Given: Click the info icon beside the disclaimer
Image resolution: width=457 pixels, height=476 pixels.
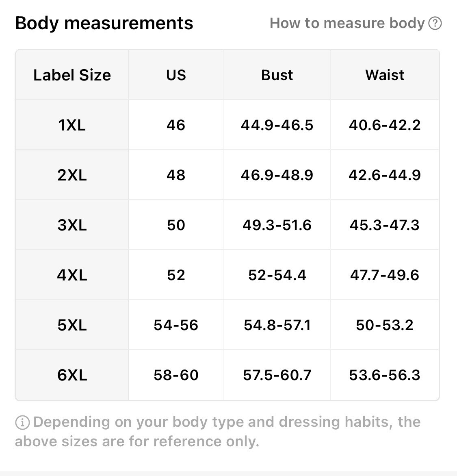Looking at the screenshot, I should [22, 423].
